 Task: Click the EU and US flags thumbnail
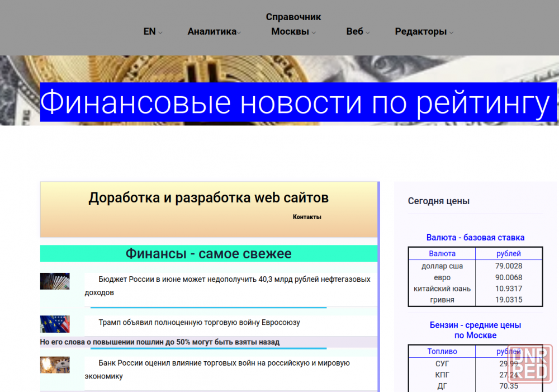pyautogui.click(x=55, y=324)
